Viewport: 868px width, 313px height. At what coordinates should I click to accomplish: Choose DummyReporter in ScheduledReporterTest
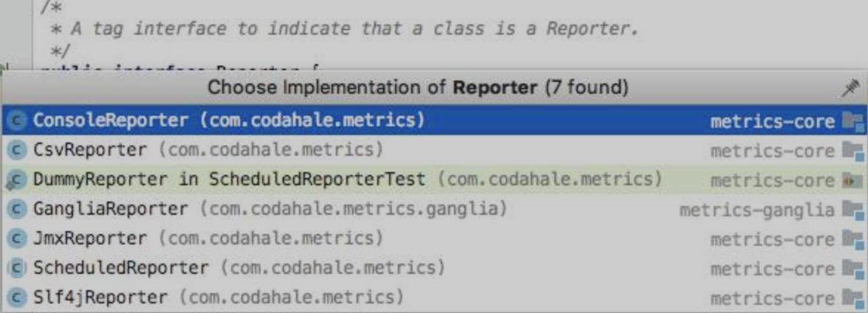pyautogui.click(x=229, y=179)
